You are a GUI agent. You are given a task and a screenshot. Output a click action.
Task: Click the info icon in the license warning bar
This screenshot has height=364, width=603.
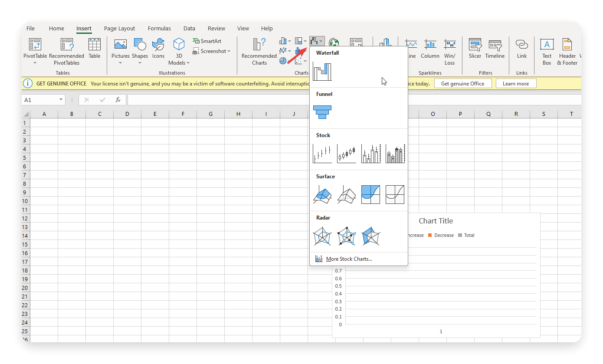coord(28,83)
